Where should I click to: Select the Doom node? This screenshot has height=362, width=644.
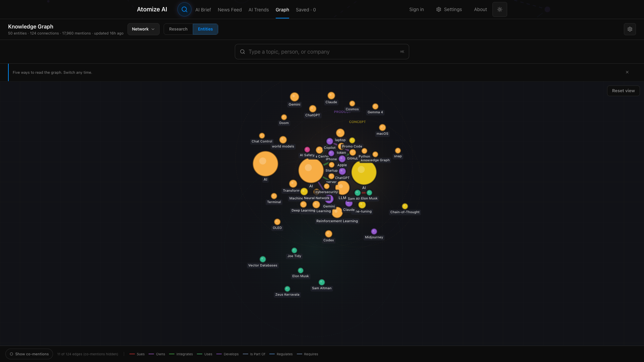pyautogui.click(x=284, y=117)
